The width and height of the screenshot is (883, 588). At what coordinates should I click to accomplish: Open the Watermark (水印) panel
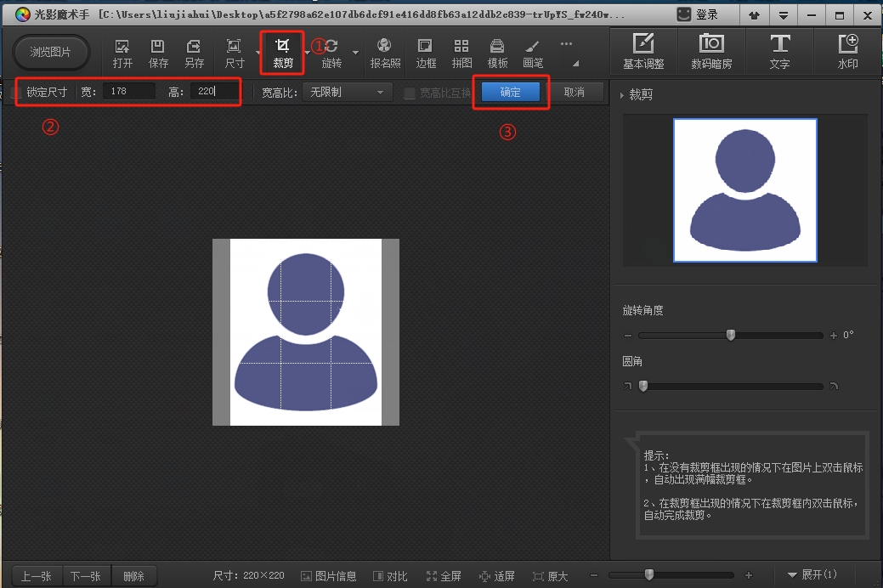pos(847,51)
